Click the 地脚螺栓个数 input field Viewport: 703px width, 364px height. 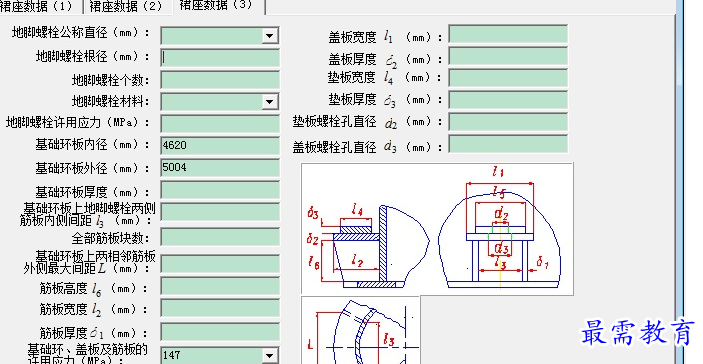[x=220, y=80]
